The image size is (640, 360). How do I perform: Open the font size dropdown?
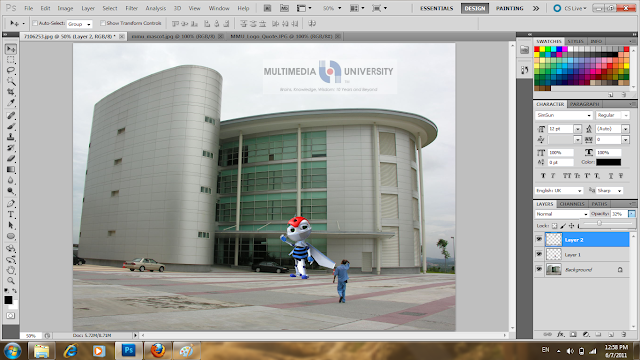[x=577, y=129]
